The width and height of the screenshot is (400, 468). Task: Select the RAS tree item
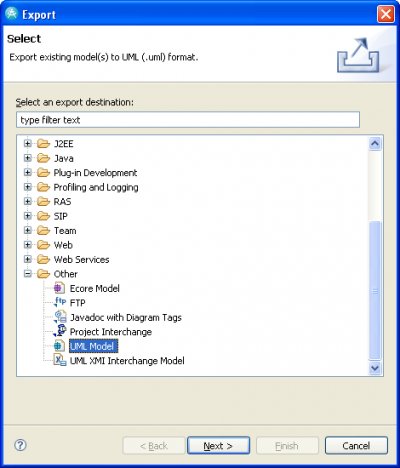(x=62, y=202)
